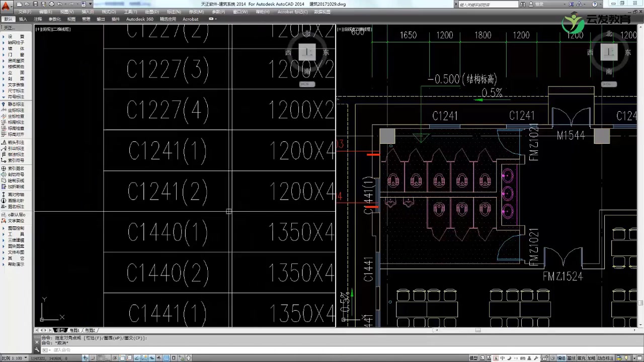Click the left viewport ViewCube 上 face
Screen dimensions: 644x362
tap(307, 52)
